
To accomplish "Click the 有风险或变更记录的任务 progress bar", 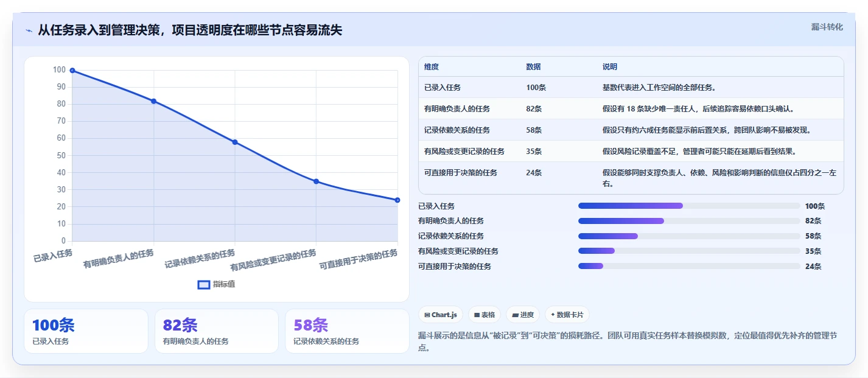I will pos(689,251).
